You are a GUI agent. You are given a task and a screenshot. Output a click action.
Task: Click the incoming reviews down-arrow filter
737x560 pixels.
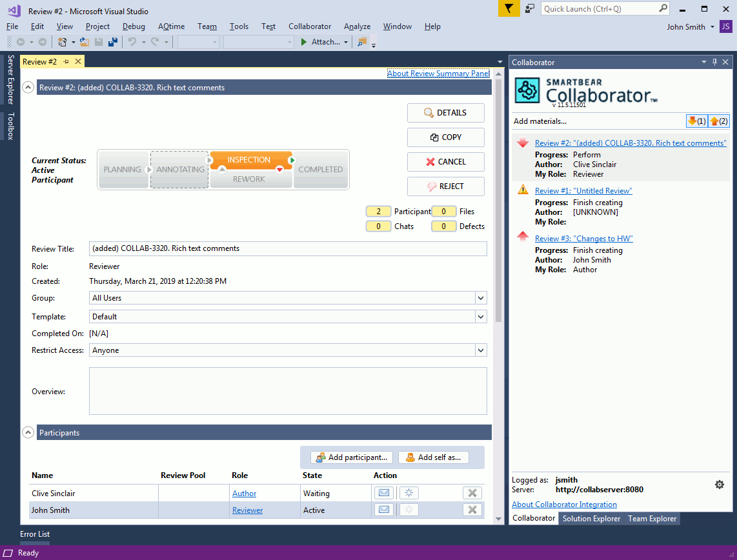[x=696, y=121]
